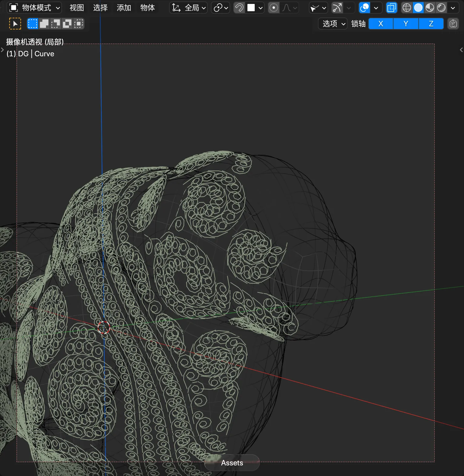
Task: Toggle X axis lock
Action: pos(381,24)
